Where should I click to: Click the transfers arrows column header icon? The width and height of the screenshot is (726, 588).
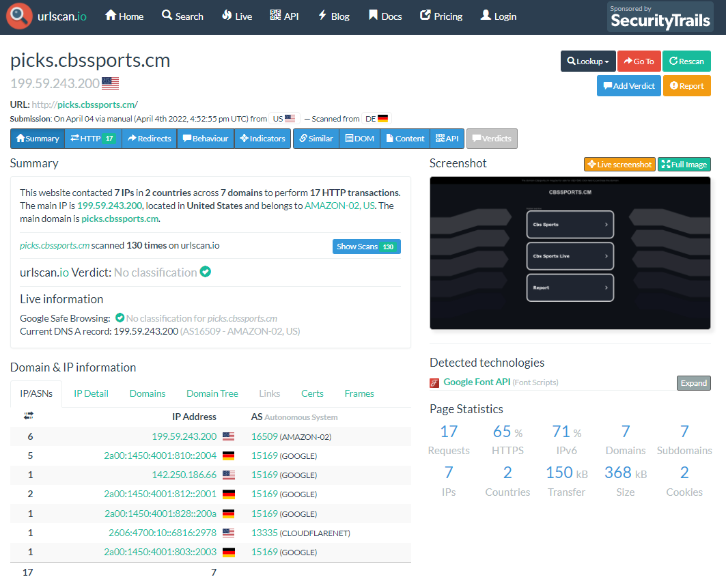click(29, 416)
